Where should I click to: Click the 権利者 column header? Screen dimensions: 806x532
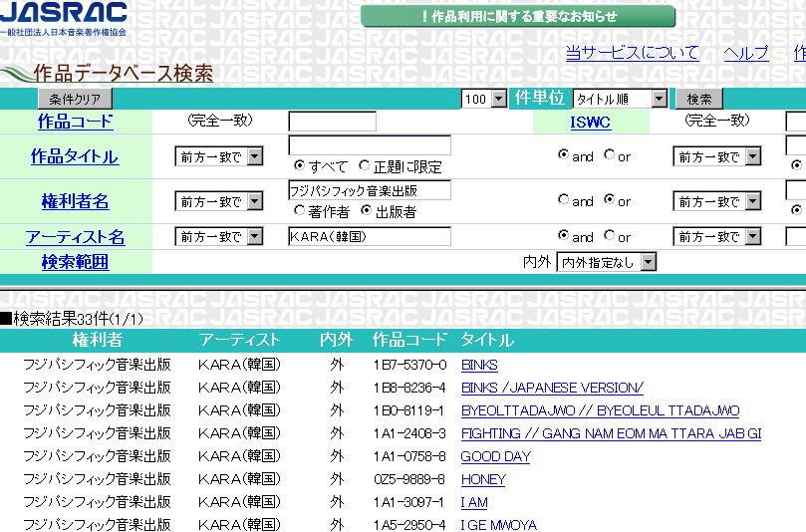pyautogui.click(x=98, y=340)
